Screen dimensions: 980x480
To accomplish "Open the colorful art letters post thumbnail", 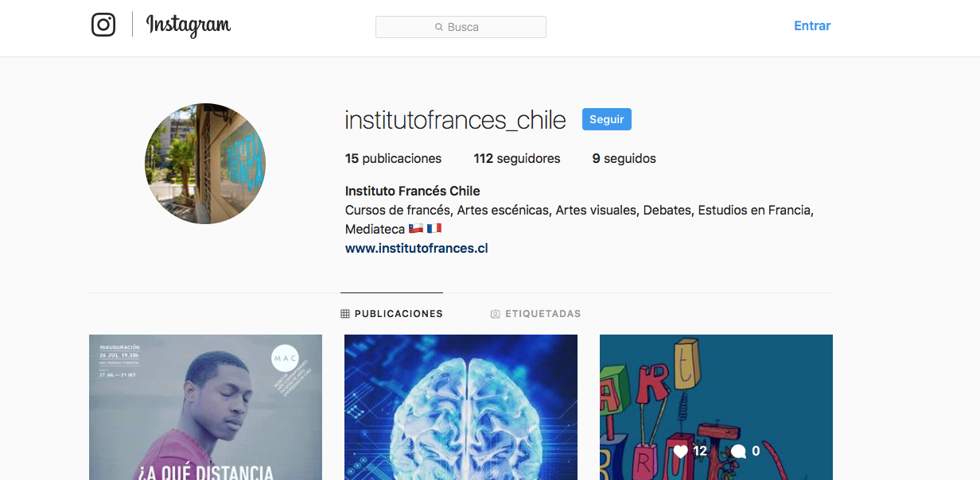I will point(716,407).
